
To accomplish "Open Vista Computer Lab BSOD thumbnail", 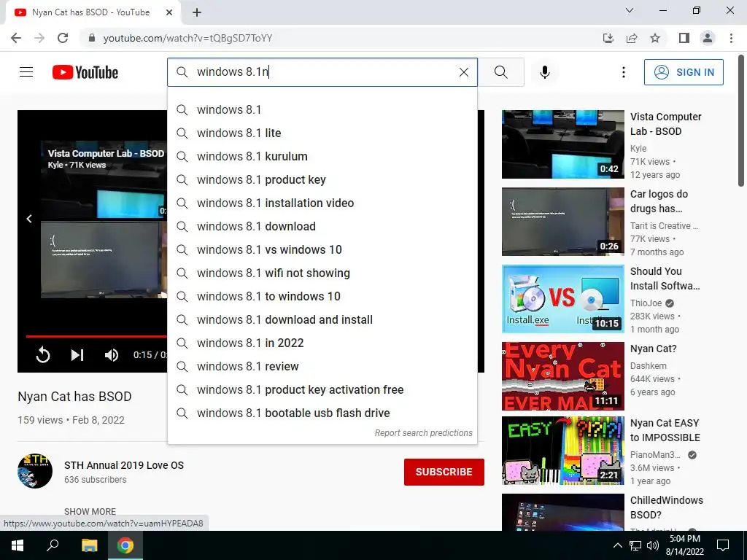I will [x=562, y=144].
